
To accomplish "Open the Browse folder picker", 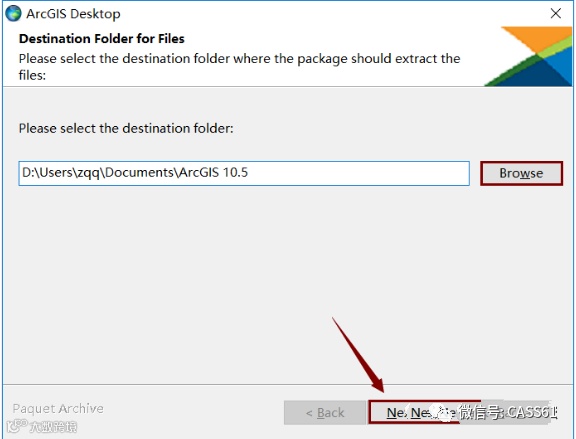I will 521,173.
